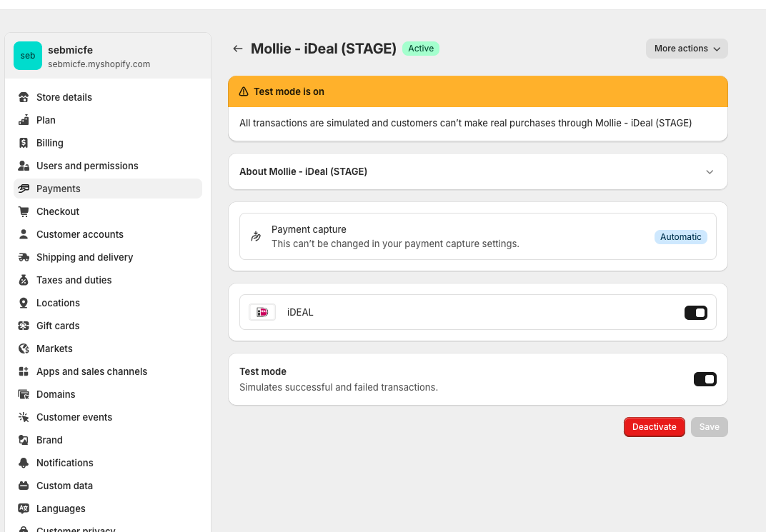The height and width of the screenshot is (532, 766).
Task: Click the Markets globe icon
Action: tap(24, 348)
